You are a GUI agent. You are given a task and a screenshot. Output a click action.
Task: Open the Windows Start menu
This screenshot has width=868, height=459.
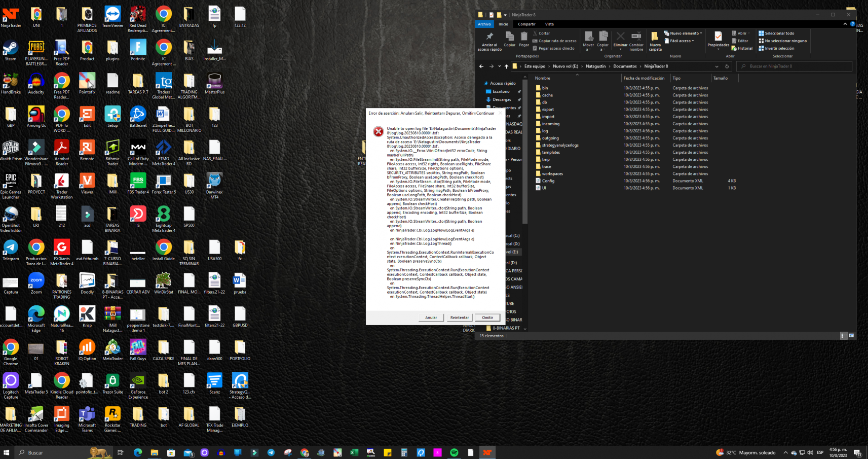[7, 452]
